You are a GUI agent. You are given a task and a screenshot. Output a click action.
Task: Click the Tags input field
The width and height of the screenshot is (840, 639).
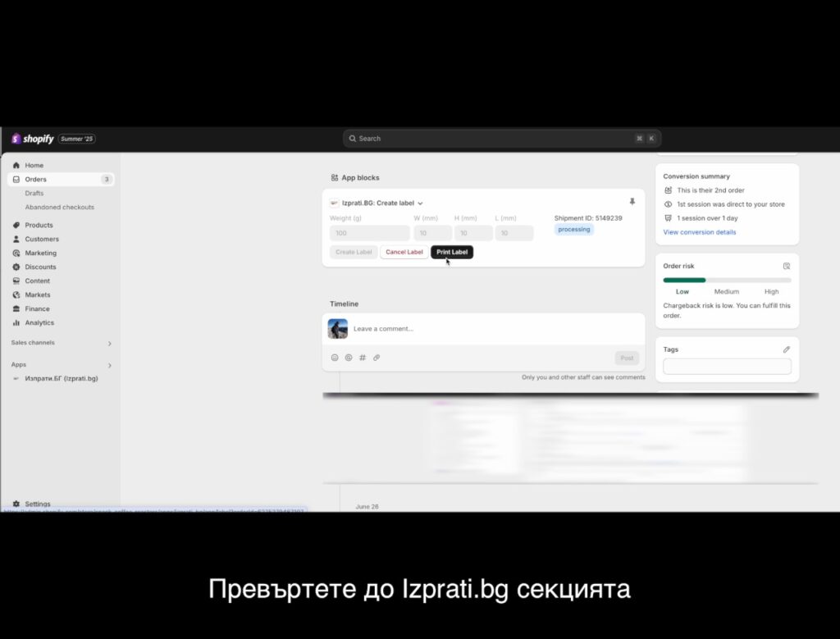click(x=727, y=367)
